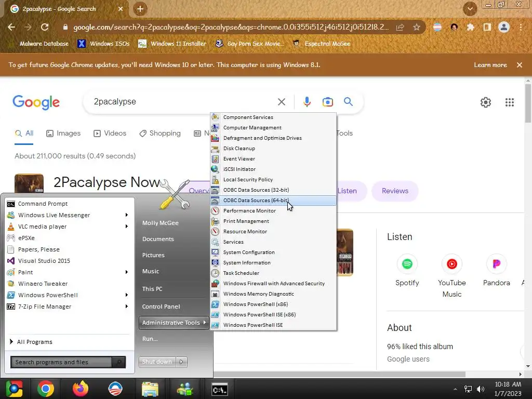Expand Paint jump list arrow
The width and height of the screenshot is (532, 399).
tap(127, 272)
